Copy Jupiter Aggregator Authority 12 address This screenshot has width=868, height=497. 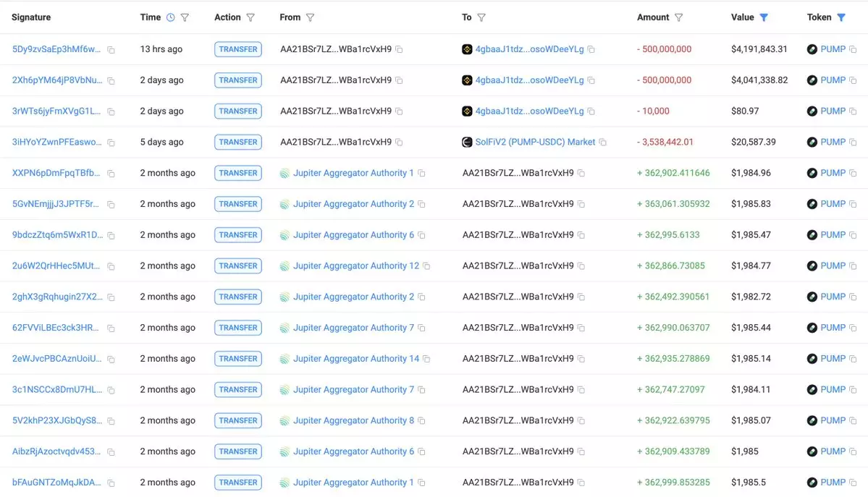[x=427, y=266]
